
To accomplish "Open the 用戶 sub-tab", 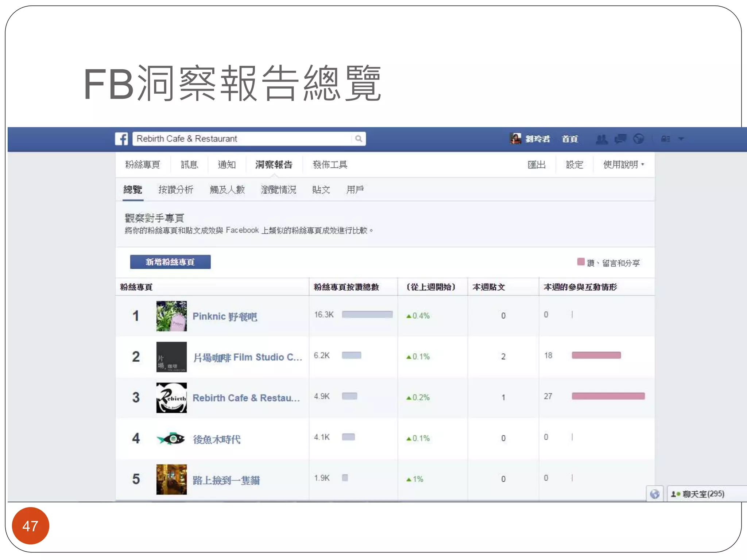I will pyautogui.click(x=355, y=190).
